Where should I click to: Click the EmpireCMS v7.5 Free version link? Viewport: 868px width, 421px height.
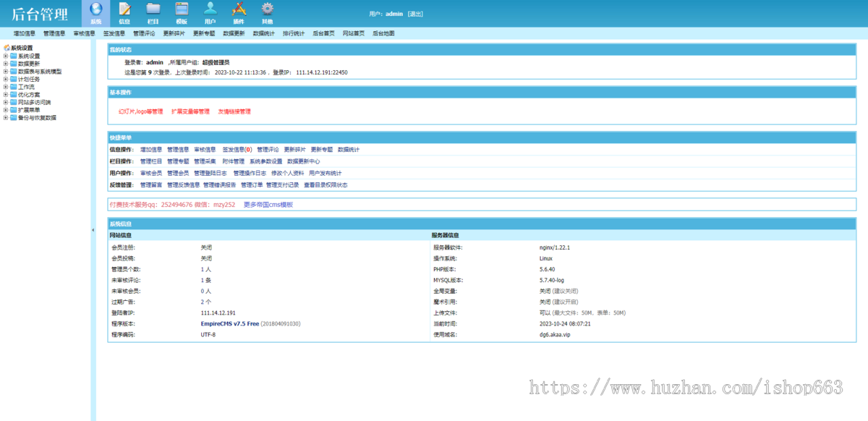click(x=229, y=323)
